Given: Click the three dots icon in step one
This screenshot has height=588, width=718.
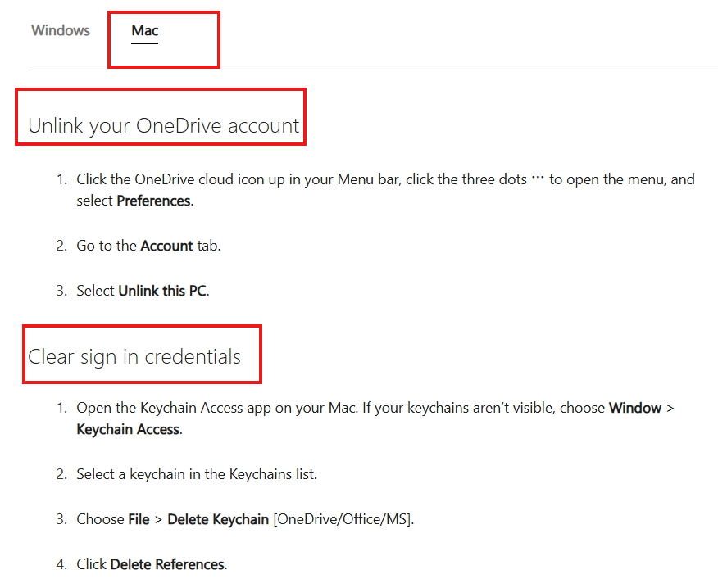Looking at the screenshot, I should point(538,177).
